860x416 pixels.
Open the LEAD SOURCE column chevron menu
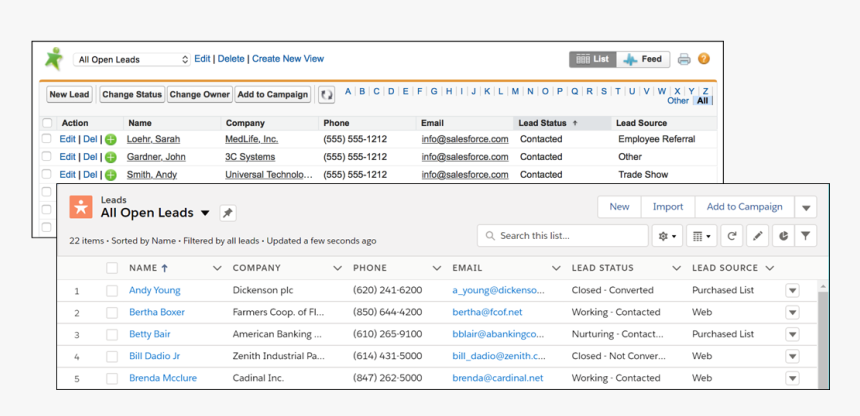coord(770,268)
